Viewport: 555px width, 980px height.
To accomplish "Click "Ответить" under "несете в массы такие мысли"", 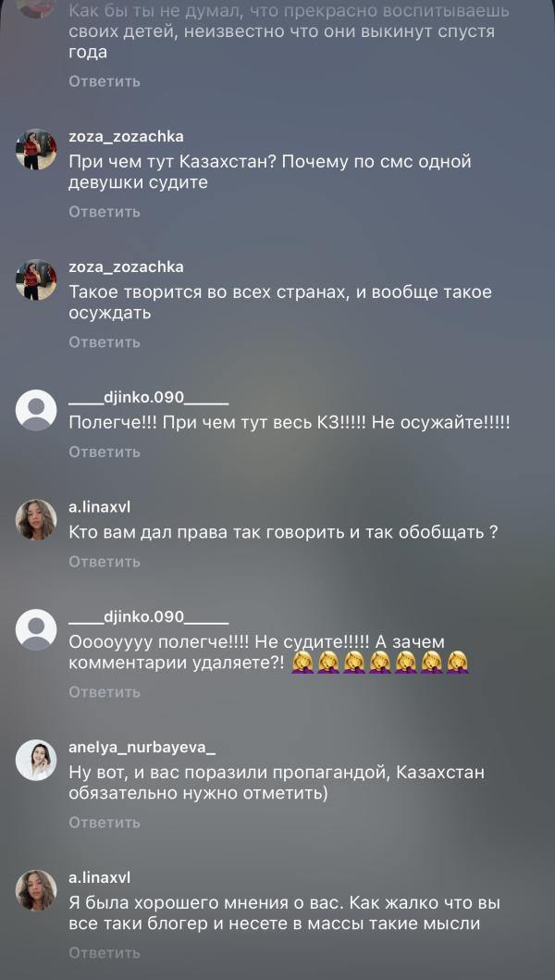I will [105, 953].
